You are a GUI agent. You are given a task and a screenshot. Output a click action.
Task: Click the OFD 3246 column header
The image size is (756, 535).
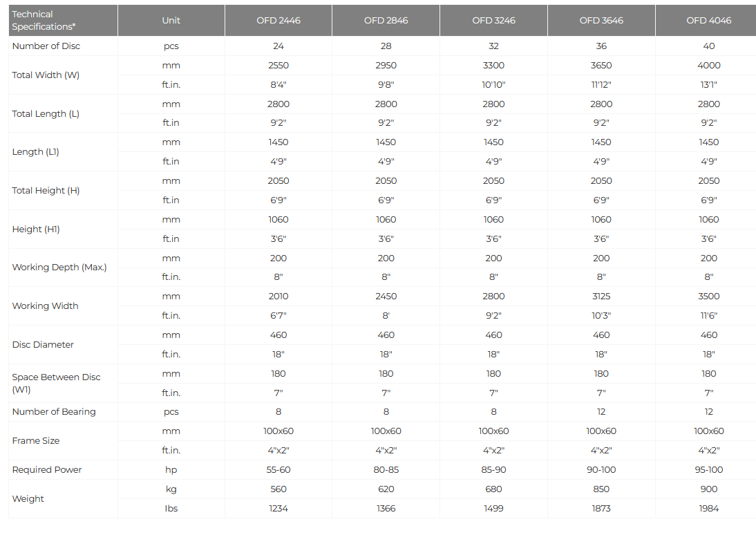point(493,20)
